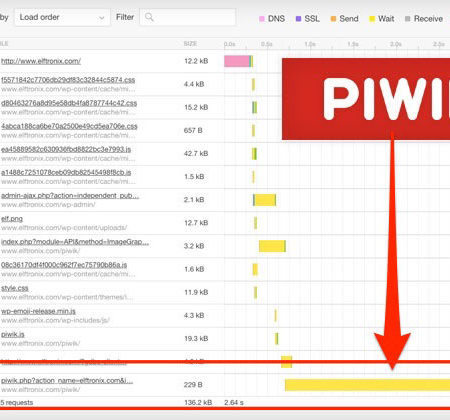This screenshot has height=420, width=450.
Task: Click the www.elftronix.com/wp-includes/js/ path text
Action: coord(55,320)
